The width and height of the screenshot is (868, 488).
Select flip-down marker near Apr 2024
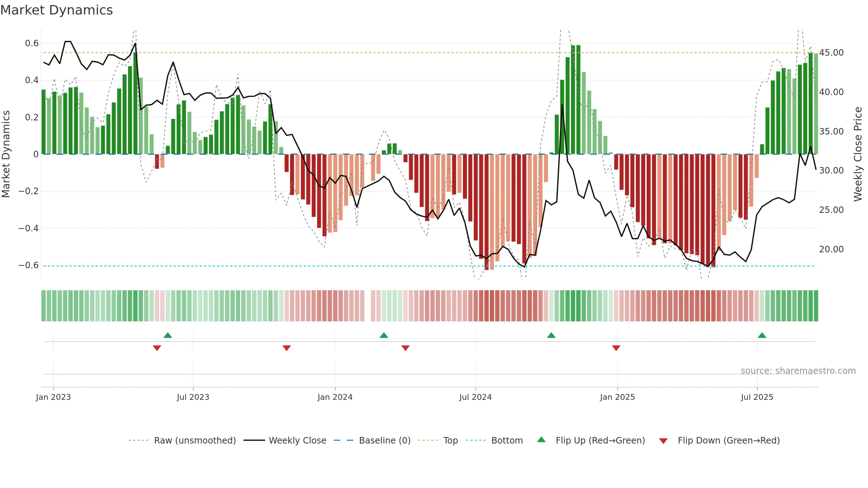(x=405, y=348)
